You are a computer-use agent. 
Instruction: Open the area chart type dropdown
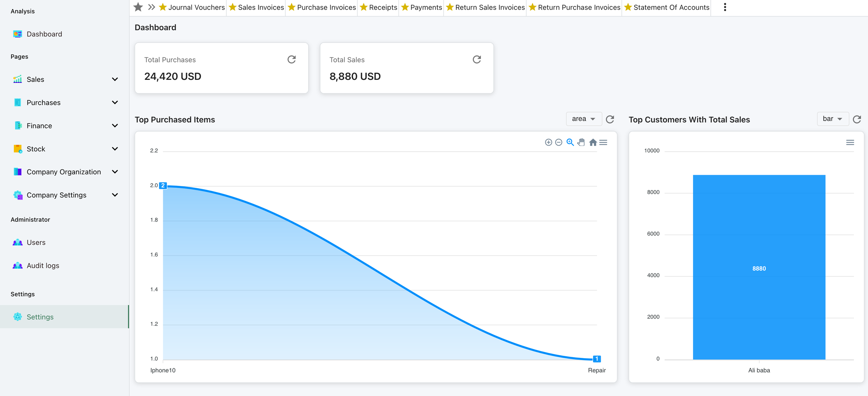click(x=584, y=119)
